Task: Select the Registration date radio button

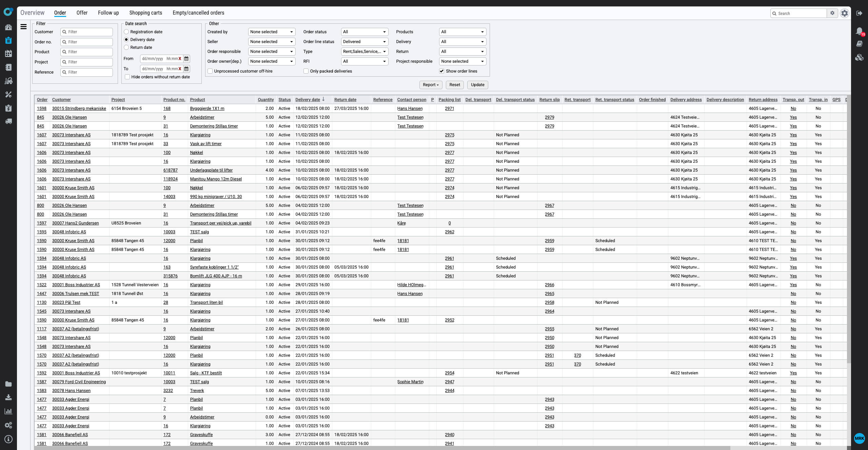Action: tap(126, 32)
